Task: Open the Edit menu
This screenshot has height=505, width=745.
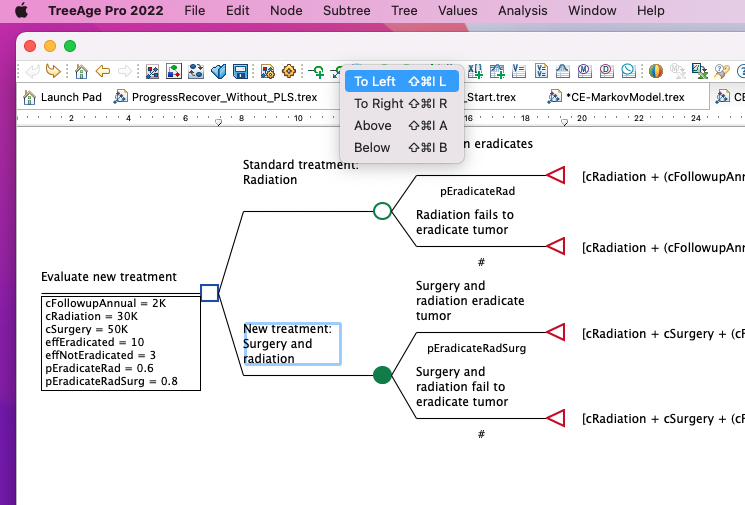Action: point(238,10)
